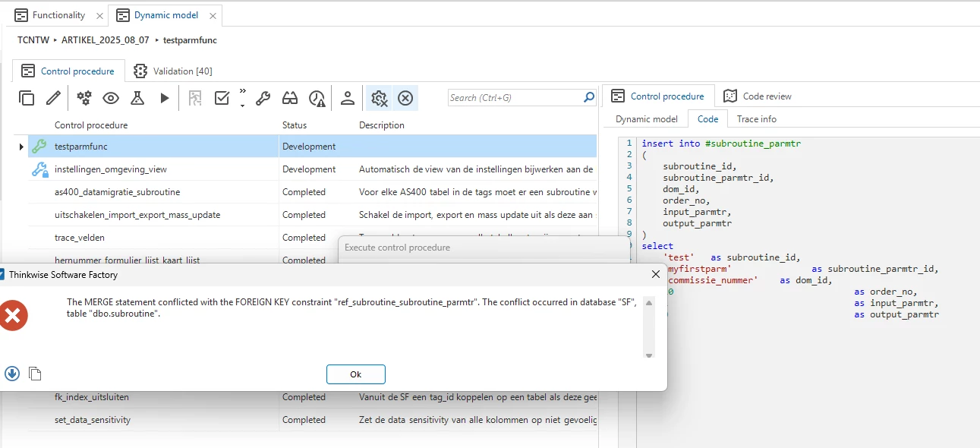The image size is (980, 448).
Task: Click the person toolbar icon
Action: pyautogui.click(x=348, y=98)
